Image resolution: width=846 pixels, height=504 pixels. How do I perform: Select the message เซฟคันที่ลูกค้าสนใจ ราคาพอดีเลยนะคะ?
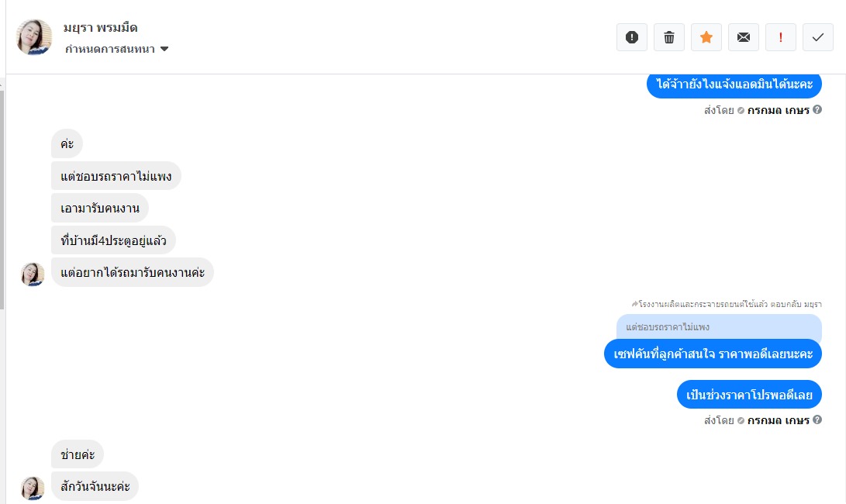coord(713,354)
